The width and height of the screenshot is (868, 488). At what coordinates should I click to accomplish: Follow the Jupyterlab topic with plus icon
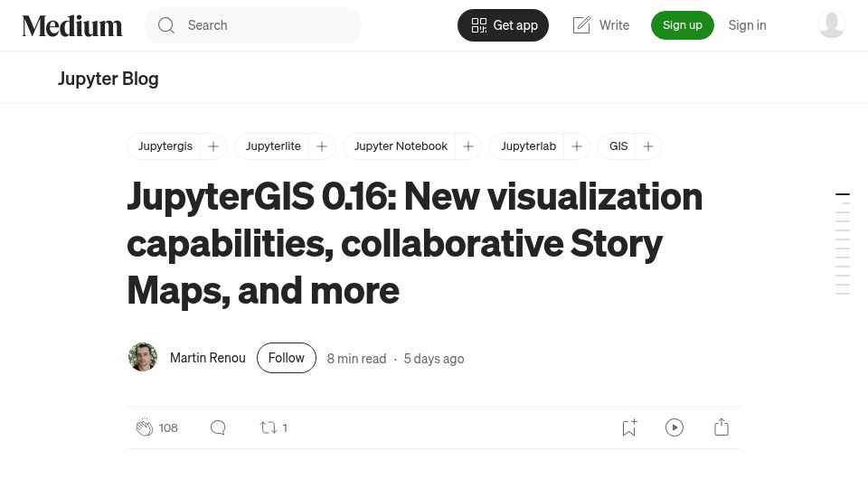click(x=576, y=146)
